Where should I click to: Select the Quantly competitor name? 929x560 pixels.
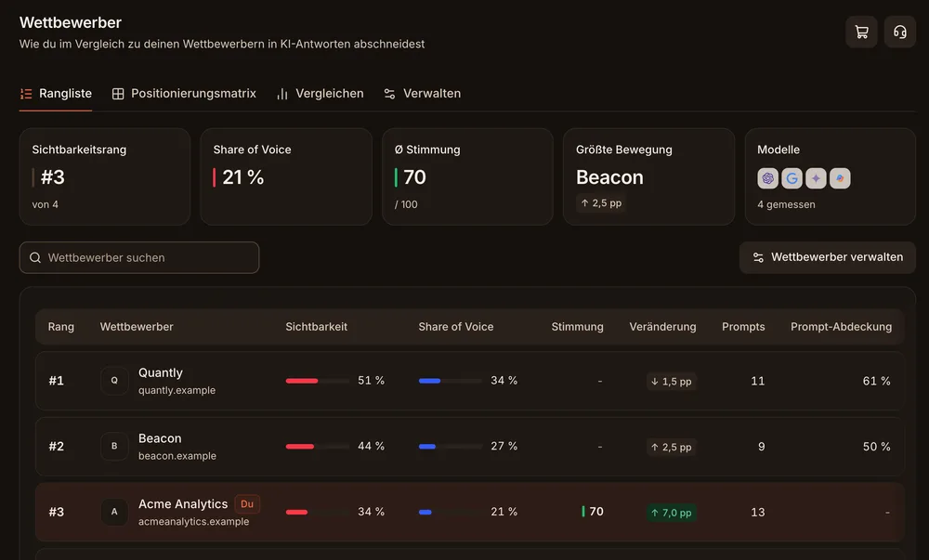(161, 373)
